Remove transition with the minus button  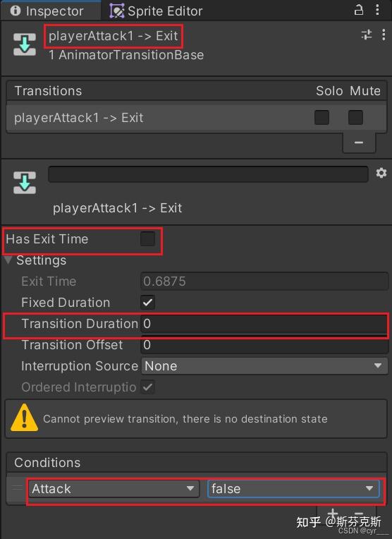(359, 143)
